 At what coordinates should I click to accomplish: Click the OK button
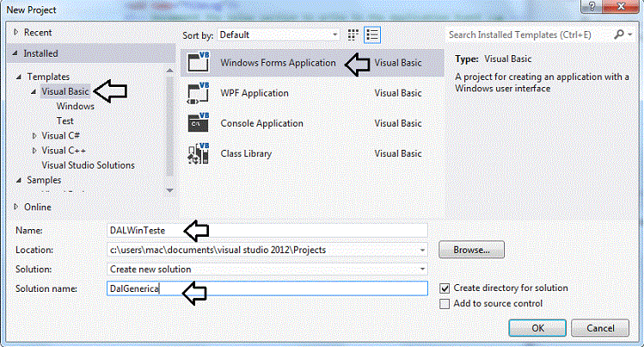tap(537, 328)
